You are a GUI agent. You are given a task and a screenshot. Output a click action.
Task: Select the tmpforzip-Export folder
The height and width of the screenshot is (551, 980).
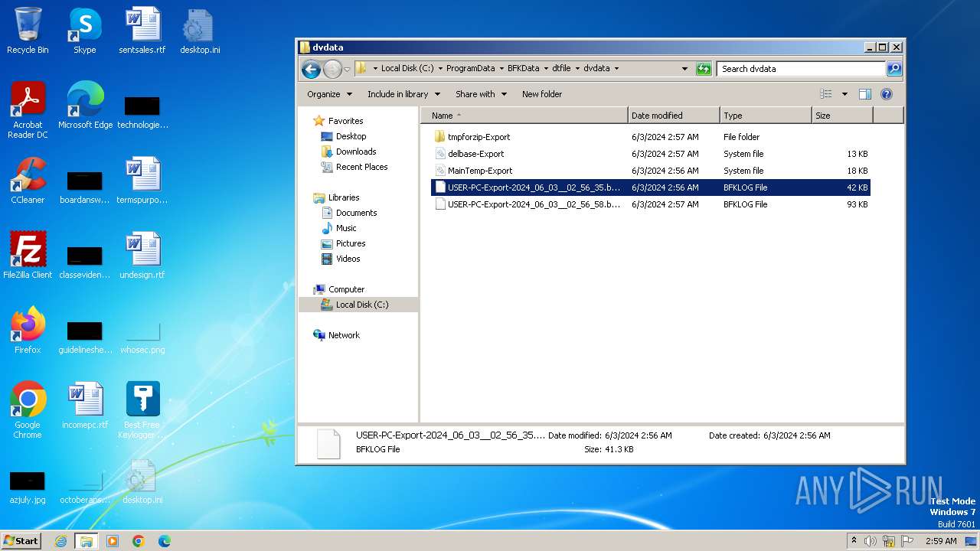pos(651,137)
